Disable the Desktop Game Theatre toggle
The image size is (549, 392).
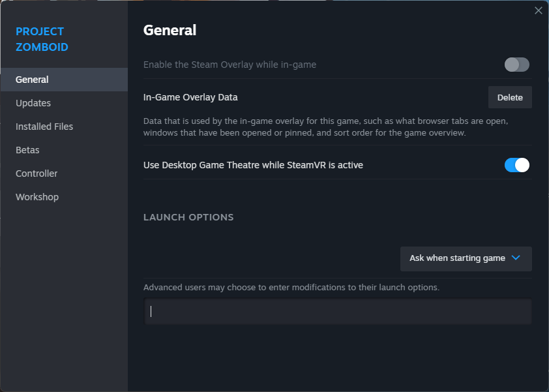pyautogui.click(x=516, y=165)
